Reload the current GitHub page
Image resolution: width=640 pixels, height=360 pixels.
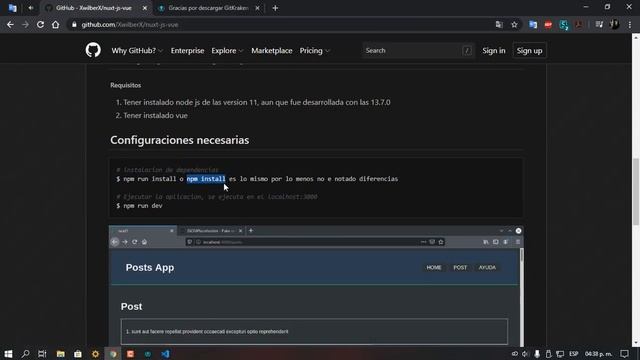pyautogui.click(x=40, y=24)
